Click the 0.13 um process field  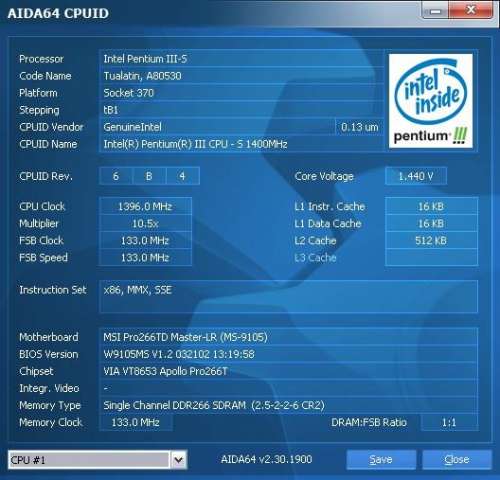coord(359,127)
